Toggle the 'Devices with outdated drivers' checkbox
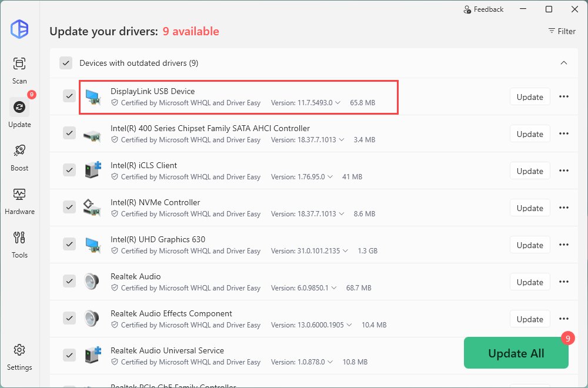Screen dimensions: 588x388 point(66,63)
